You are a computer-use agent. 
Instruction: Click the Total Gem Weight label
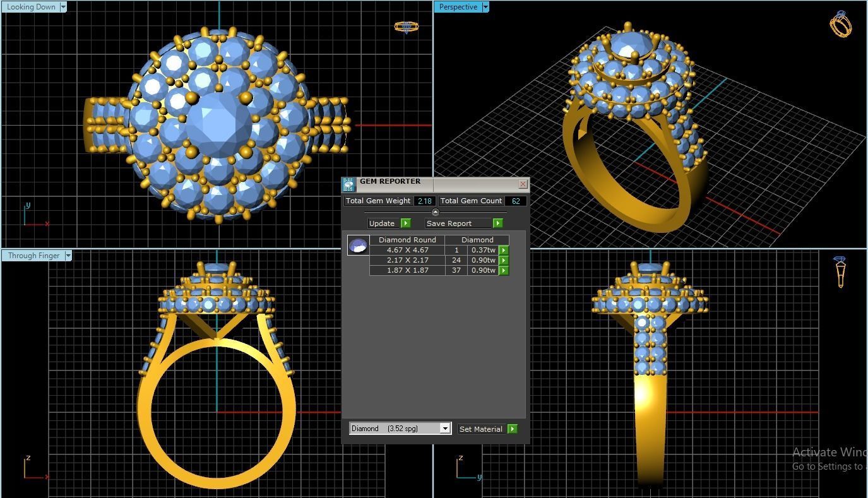click(x=378, y=201)
